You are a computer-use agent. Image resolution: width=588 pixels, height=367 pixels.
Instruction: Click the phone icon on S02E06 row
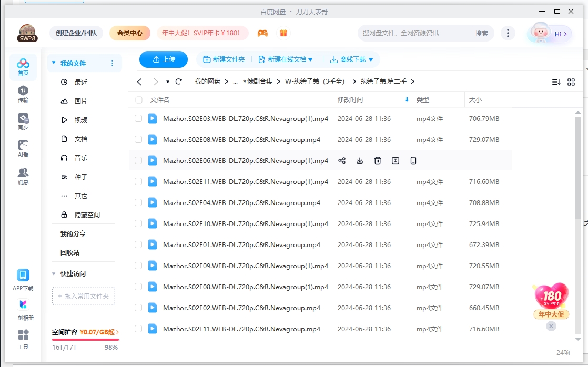click(413, 160)
